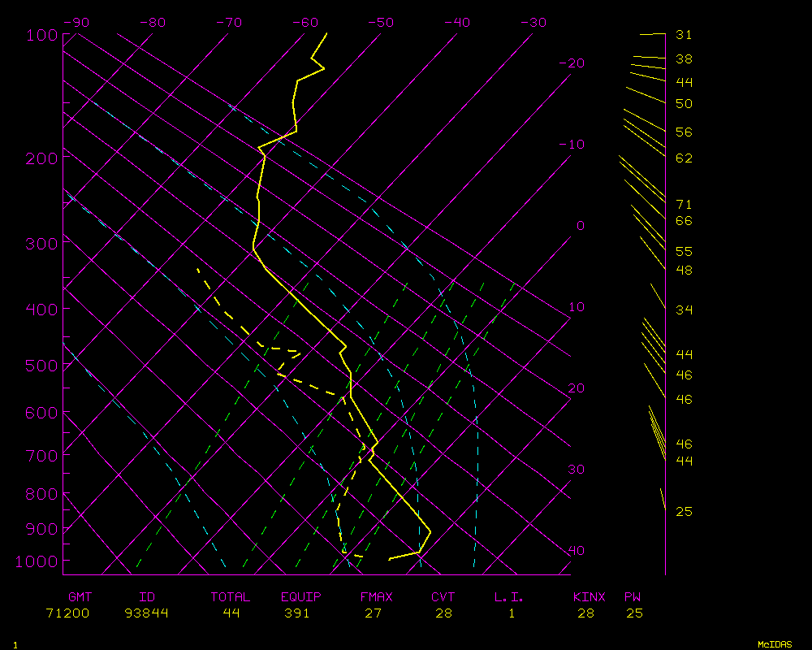The height and width of the screenshot is (650, 812).
Task: Click the 100 pressure level label
Action: (x=40, y=35)
